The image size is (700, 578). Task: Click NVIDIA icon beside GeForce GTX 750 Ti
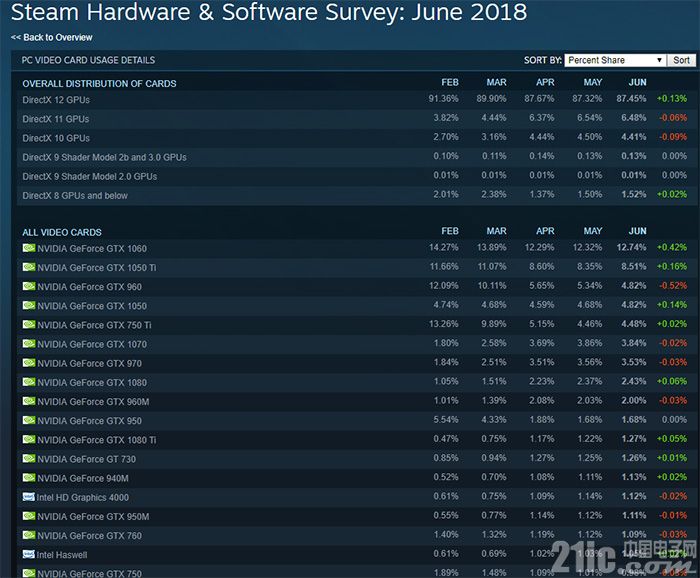click(x=29, y=324)
